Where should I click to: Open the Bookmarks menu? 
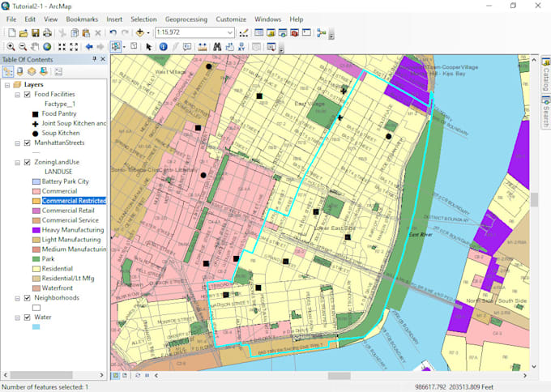[82, 19]
